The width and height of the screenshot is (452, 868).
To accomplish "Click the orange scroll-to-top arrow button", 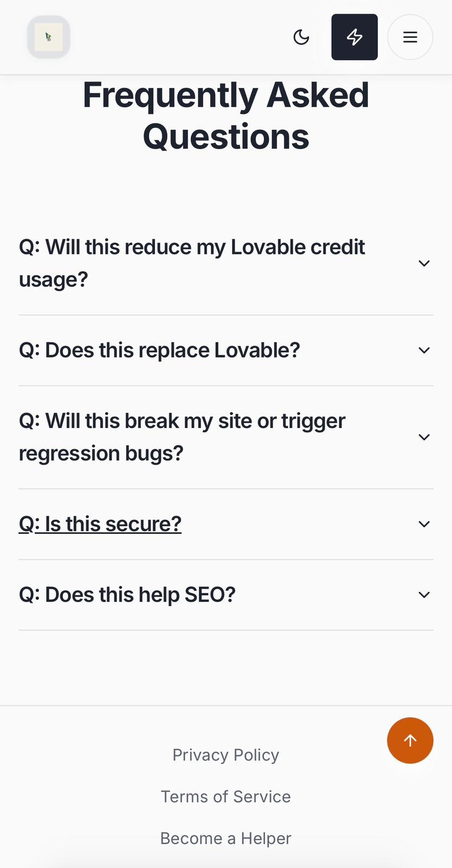I will tap(410, 741).
